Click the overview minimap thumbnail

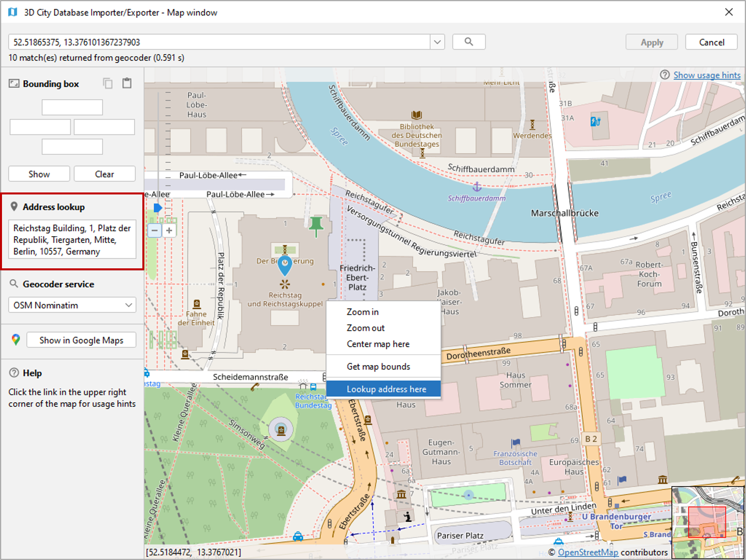(707, 522)
